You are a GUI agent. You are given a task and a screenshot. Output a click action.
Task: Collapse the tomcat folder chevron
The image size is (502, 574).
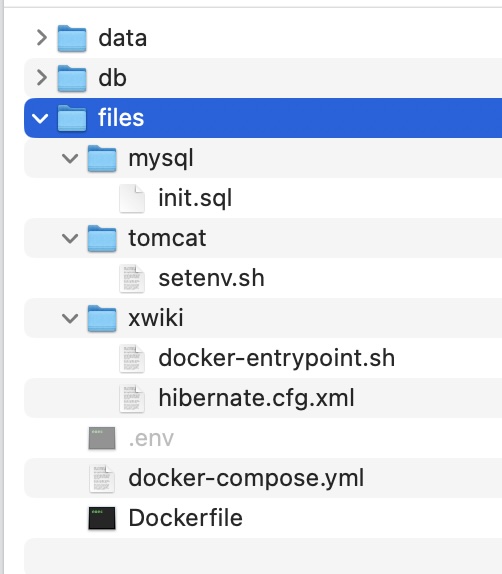(x=70, y=238)
